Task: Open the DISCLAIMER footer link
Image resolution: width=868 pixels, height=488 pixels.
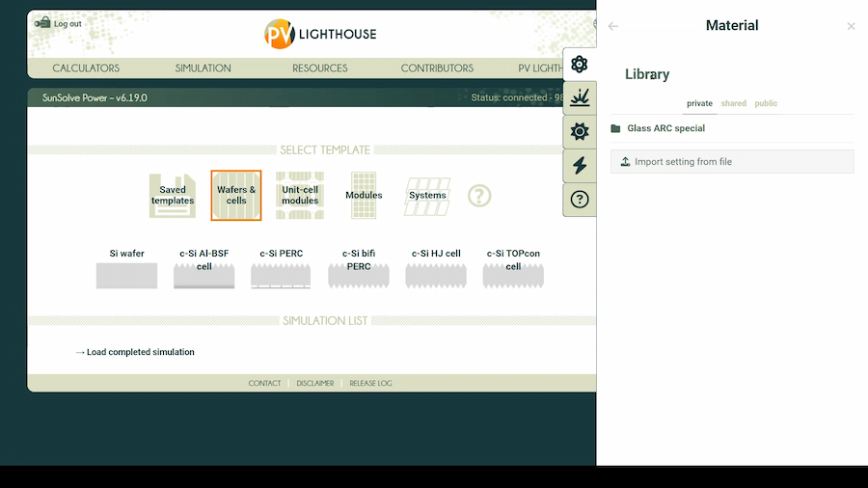Action: [315, 383]
